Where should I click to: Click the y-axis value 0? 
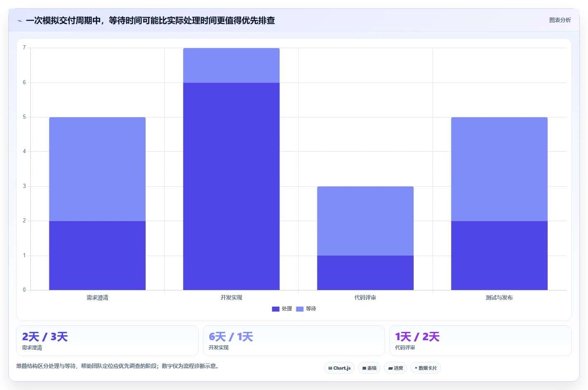pyautogui.click(x=24, y=290)
